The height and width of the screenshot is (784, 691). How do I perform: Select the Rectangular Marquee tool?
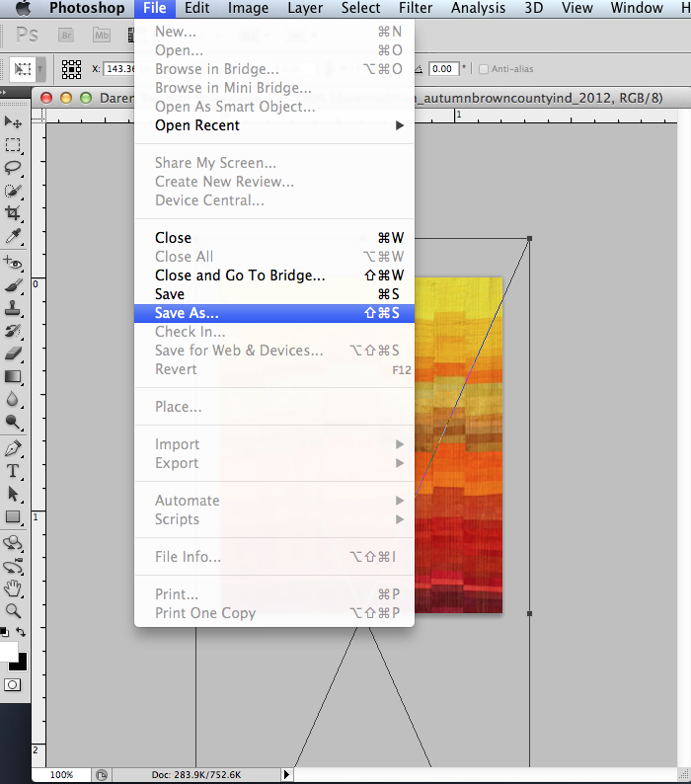click(x=13, y=145)
